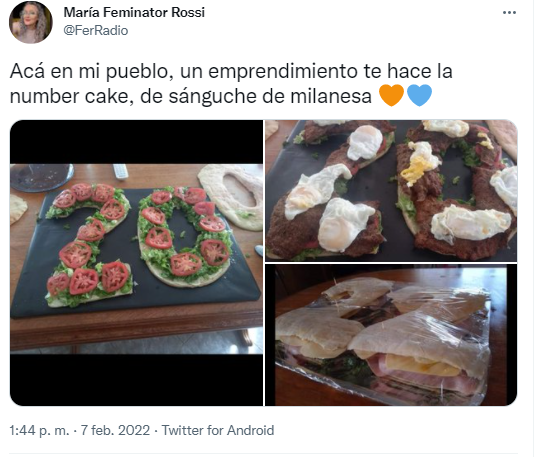Open the plastic-wrapped sandwich photo
Image resolution: width=536 pixels, height=457 pixels.
click(x=391, y=335)
